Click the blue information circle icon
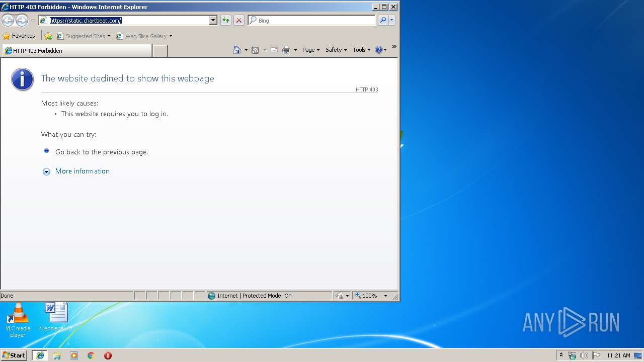 (x=23, y=79)
